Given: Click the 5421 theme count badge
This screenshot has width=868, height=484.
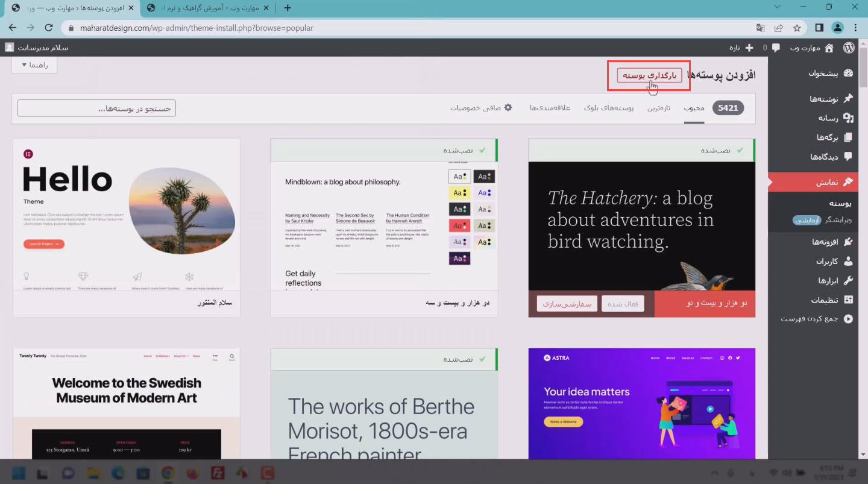Looking at the screenshot, I should (x=728, y=108).
